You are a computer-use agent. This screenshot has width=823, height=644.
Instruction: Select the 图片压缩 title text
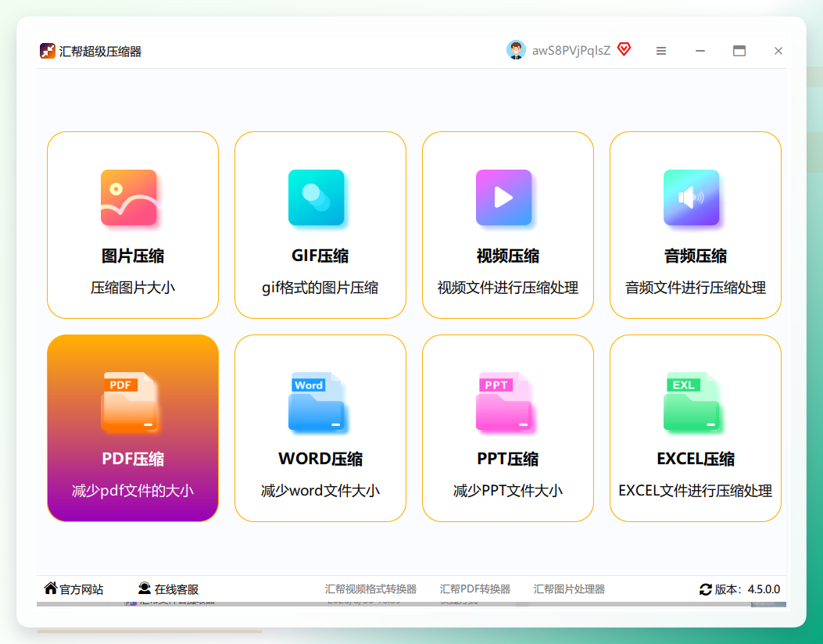[x=133, y=256]
